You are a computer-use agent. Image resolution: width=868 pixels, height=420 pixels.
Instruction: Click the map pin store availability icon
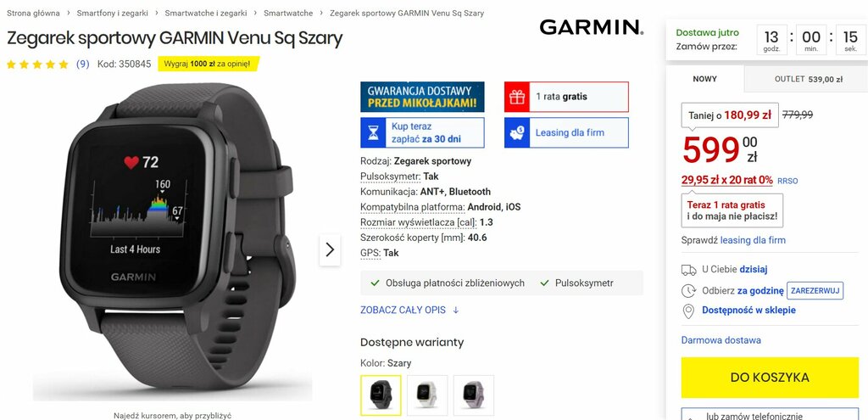(688, 311)
